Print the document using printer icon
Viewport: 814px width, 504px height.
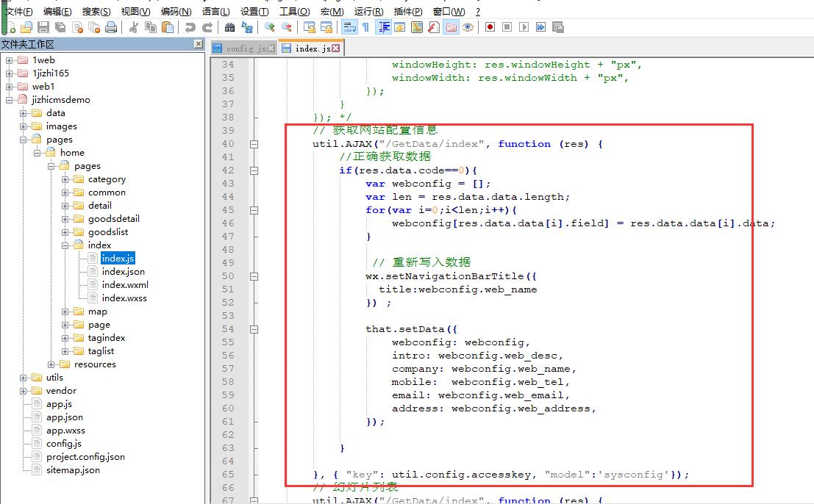click(111, 27)
